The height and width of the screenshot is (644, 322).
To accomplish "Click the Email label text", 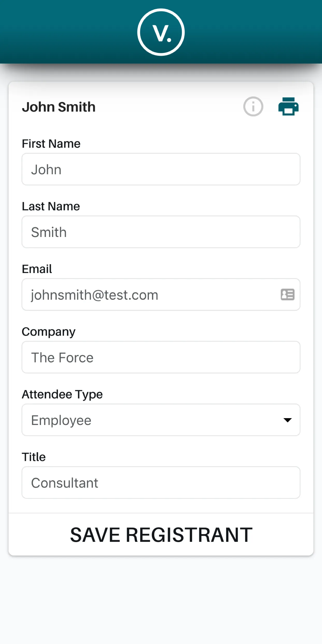I will click(37, 269).
